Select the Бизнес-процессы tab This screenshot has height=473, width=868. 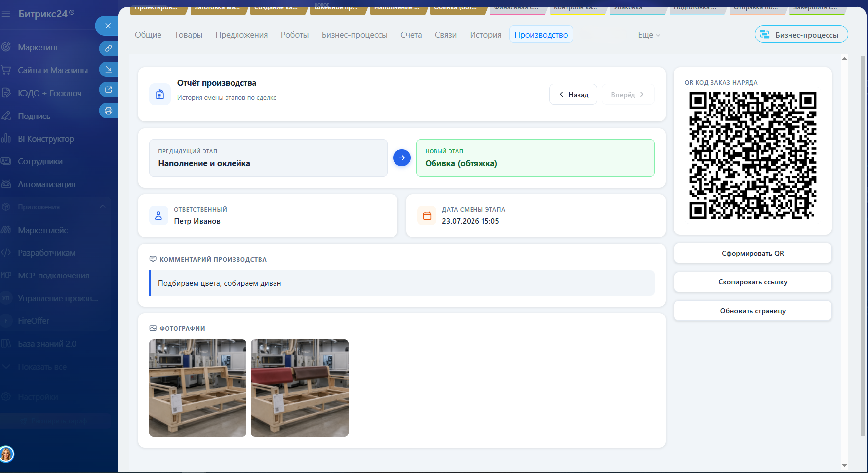(355, 35)
